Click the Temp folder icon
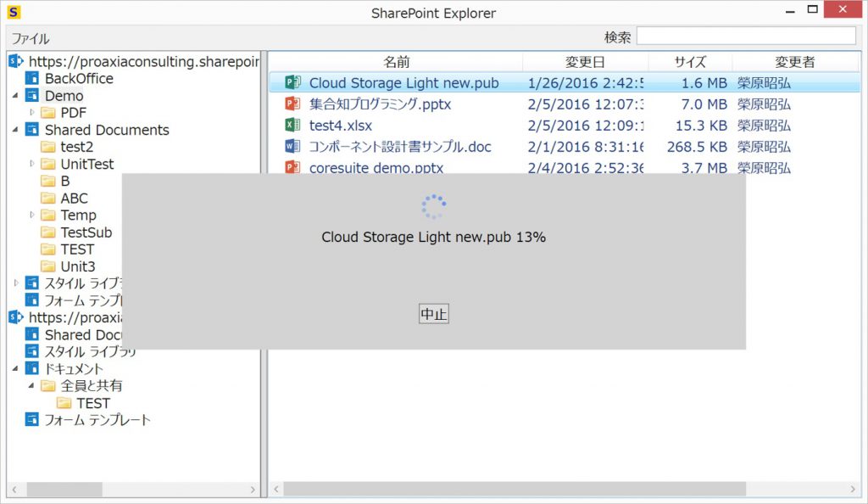 [48, 215]
